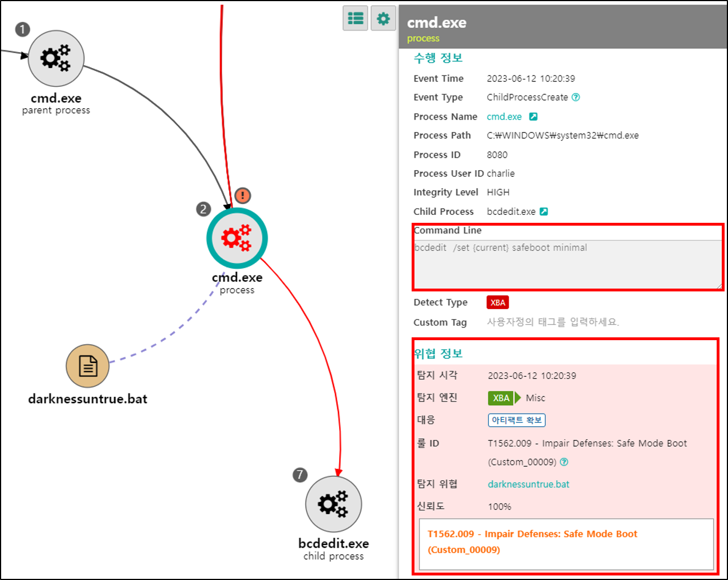The image size is (728, 580).
Task: Click the darknessuntrue.bat node label
Action: click(87, 399)
